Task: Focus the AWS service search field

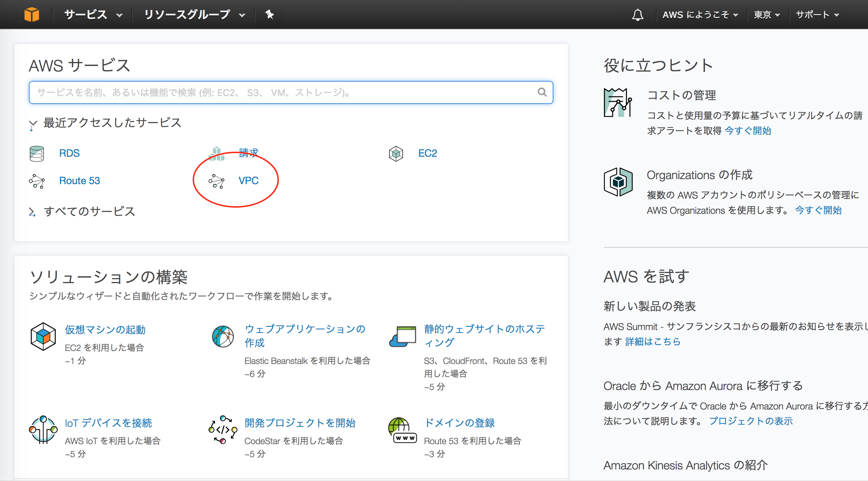Action: (x=291, y=92)
